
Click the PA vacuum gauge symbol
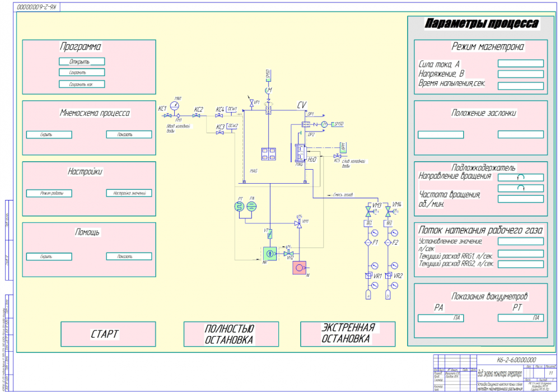pos(252,206)
